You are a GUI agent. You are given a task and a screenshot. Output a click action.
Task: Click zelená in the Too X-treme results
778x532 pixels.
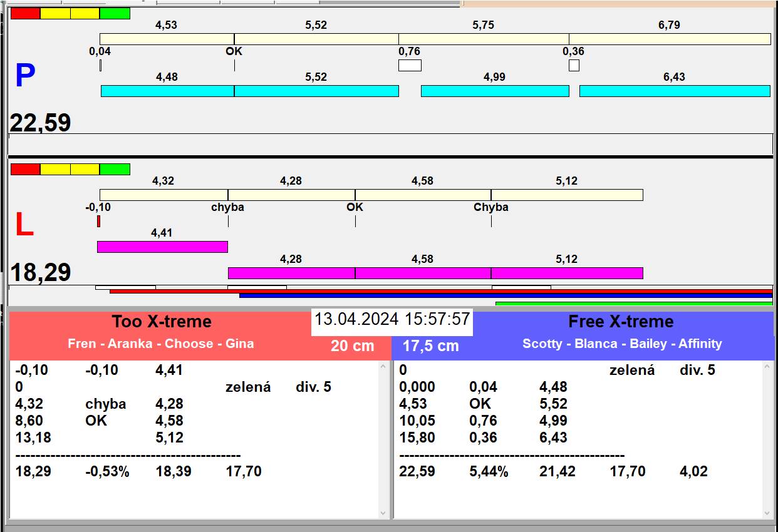[x=248, y=387]
